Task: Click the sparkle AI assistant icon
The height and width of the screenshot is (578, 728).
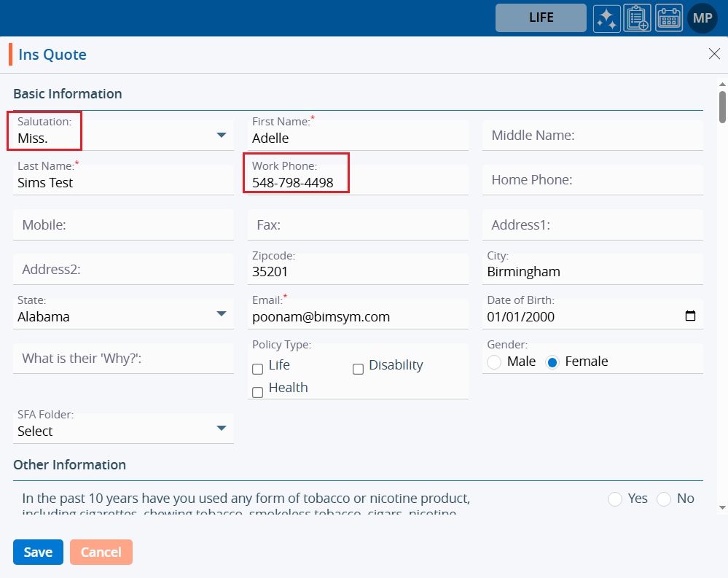Action: (x=606, y=18)
